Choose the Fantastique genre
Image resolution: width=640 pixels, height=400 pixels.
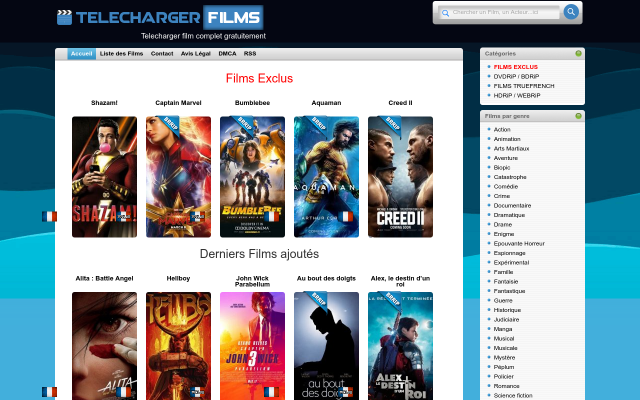[509, 291]
